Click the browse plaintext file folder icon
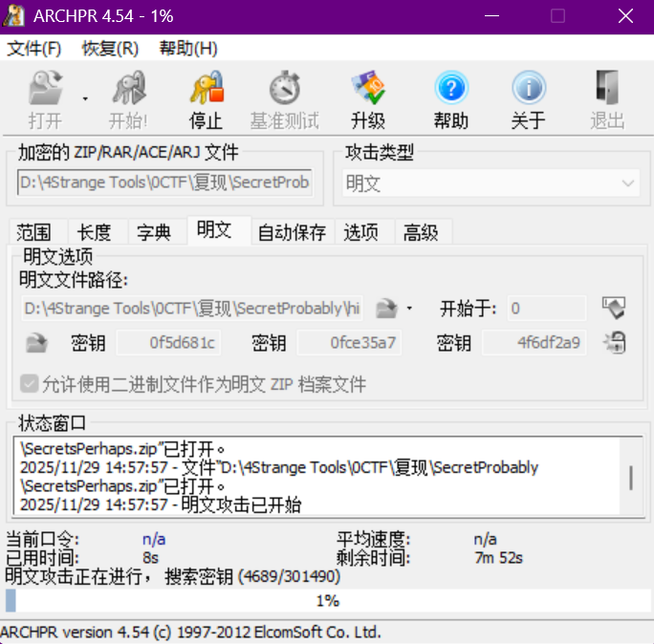The image size is (654, 644). click(385, 308)
